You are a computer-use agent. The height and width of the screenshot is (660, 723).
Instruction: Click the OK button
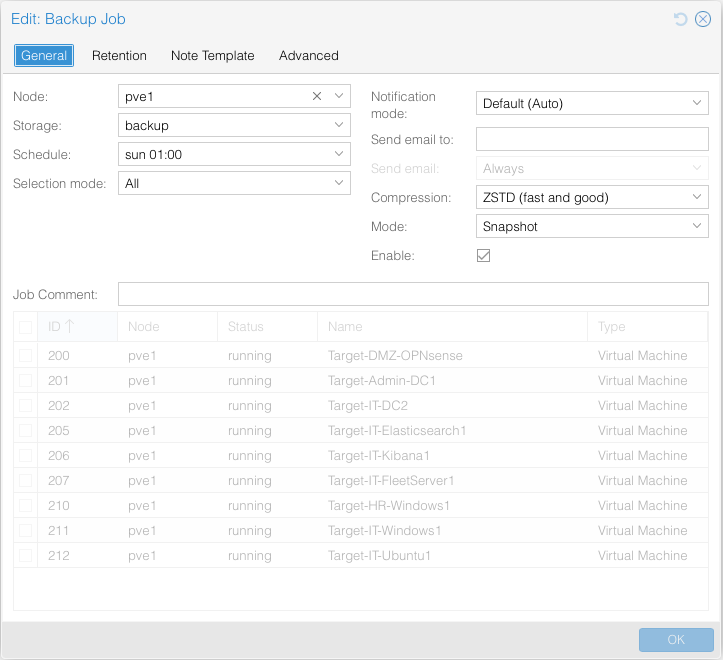click(676, 640)
